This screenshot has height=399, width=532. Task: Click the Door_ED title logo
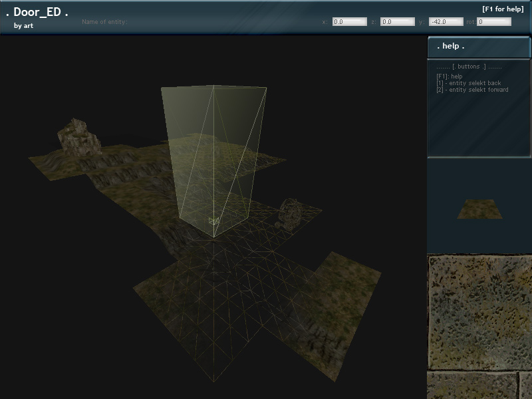click(37, 13)
